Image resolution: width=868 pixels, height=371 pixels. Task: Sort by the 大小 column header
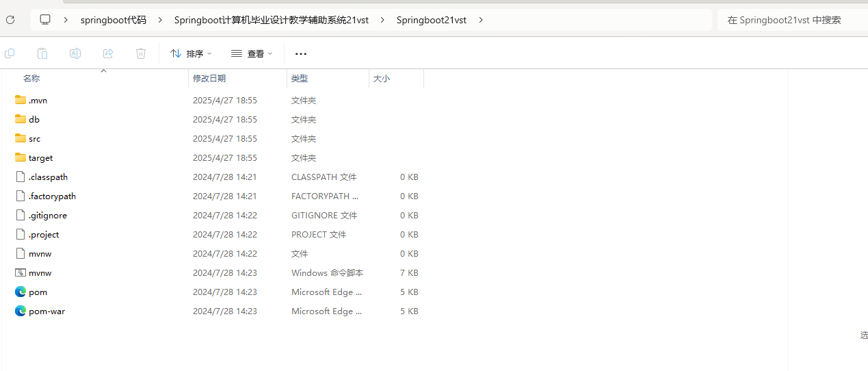(382, 79)
